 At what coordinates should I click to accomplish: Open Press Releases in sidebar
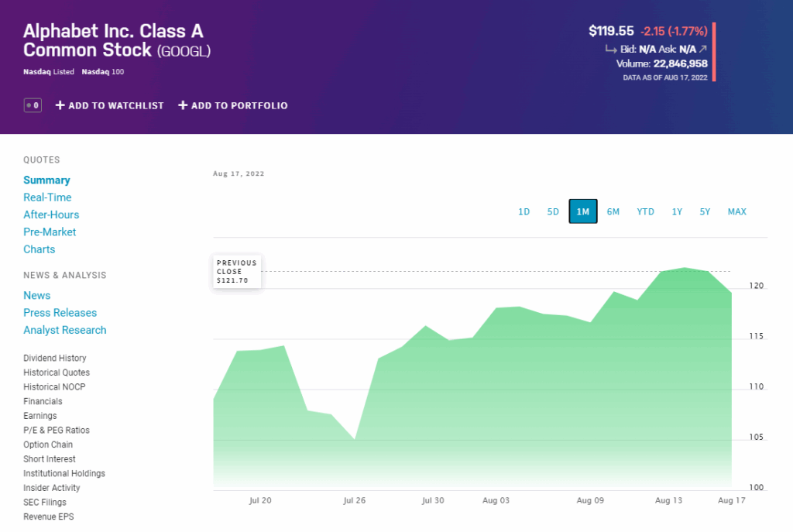tap(60, 313)
